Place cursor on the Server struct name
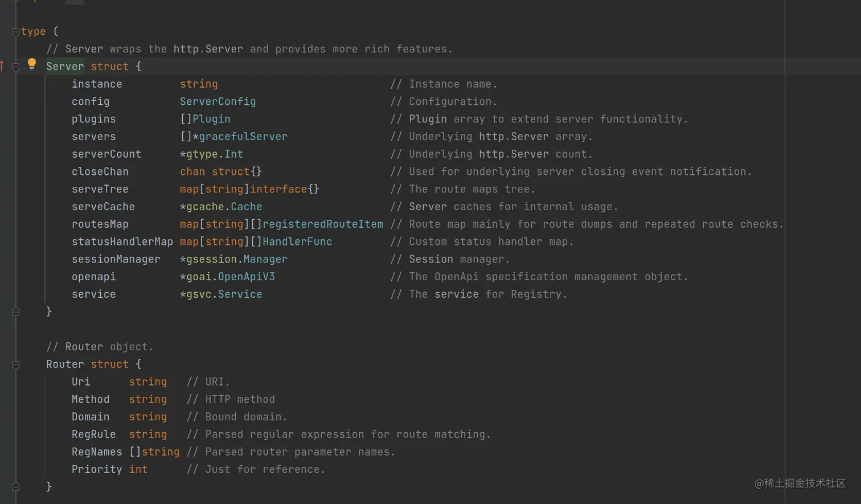 pyautogui.click(x=65, y=67)
